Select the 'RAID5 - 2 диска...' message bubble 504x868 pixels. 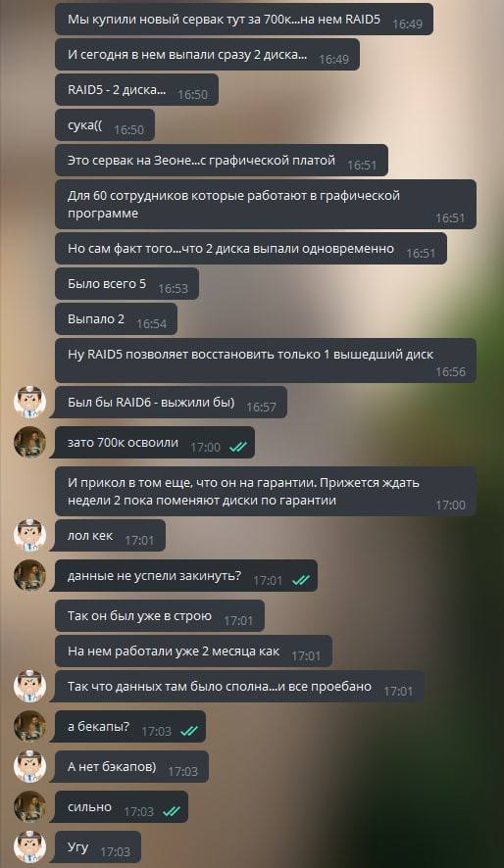tap(137, 90)
